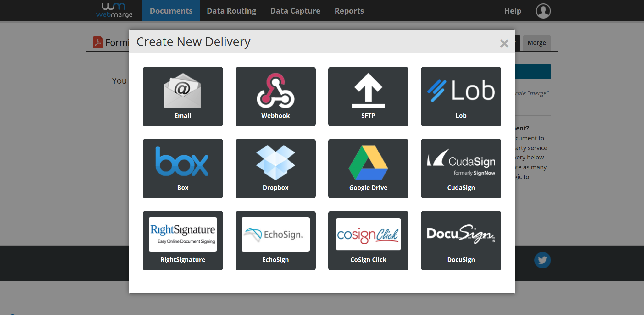This screenshot has width=644, height=315.
Task: Select SFTP as the delivery destination
Action: pos(368,97)
